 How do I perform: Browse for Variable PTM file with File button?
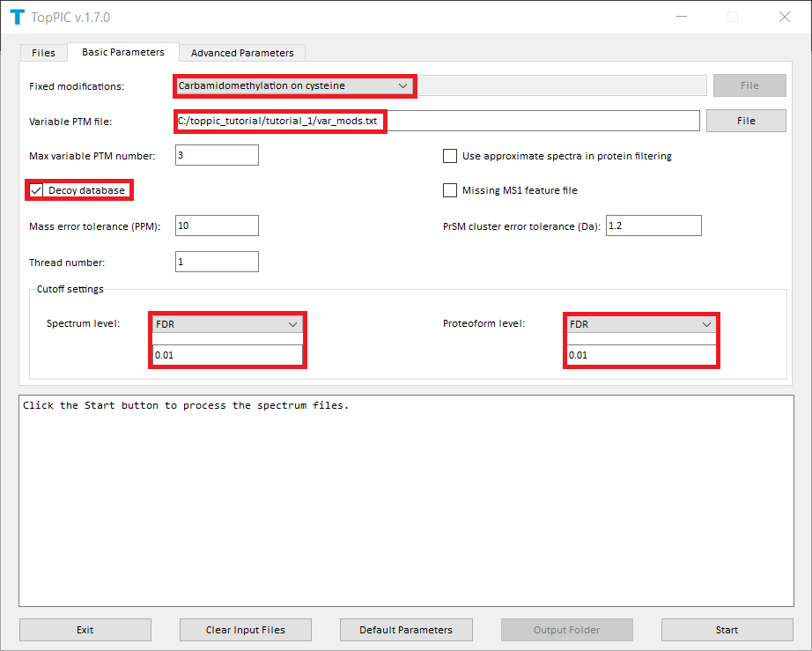(746, 121)
